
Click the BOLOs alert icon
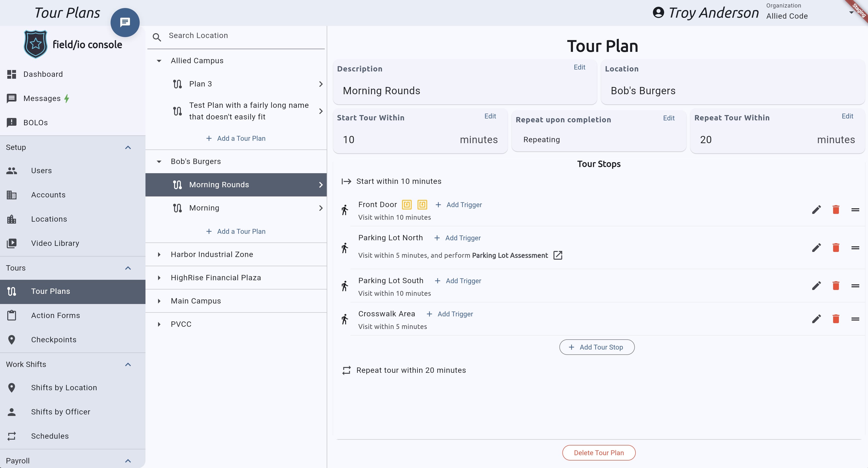[12, 123]
